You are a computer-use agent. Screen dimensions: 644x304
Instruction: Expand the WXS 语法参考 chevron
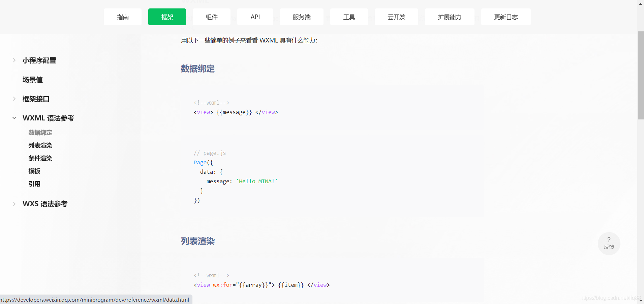tap(14, 204)
